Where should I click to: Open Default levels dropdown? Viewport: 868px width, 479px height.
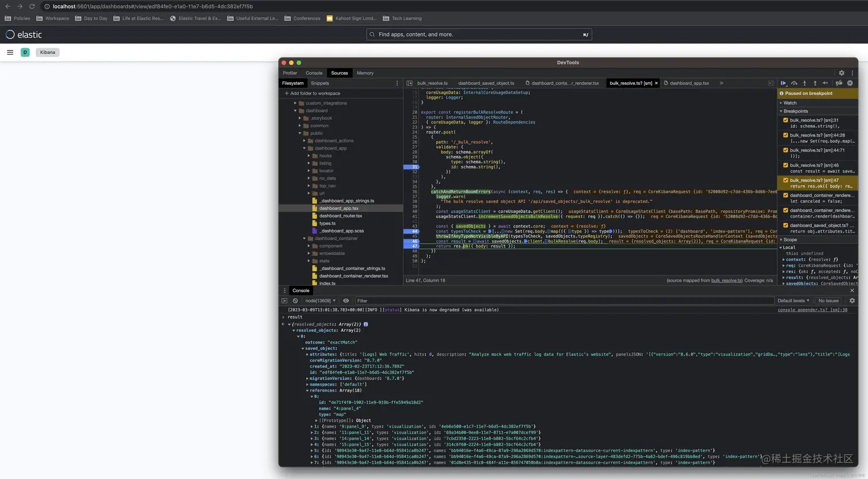pyautogui.click(x=793, y=301)
